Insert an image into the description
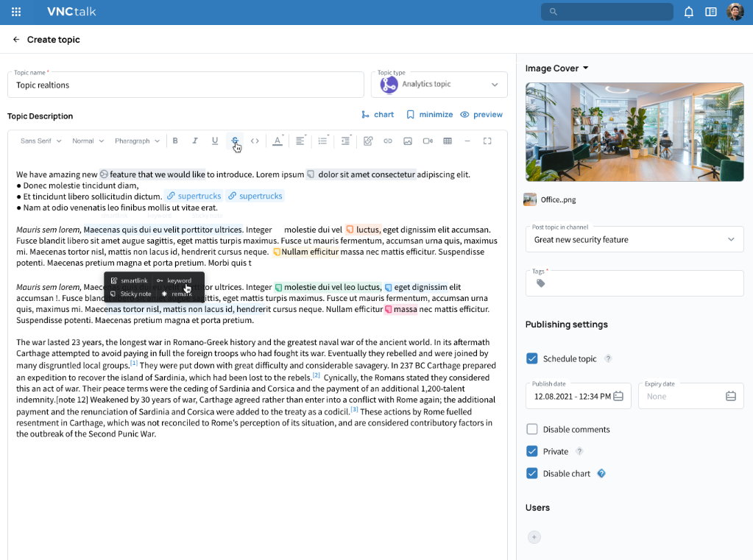 point(408,141)
